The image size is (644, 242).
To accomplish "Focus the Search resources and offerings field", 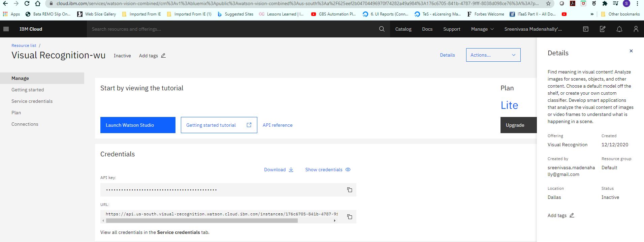I will tap(232, 29).
